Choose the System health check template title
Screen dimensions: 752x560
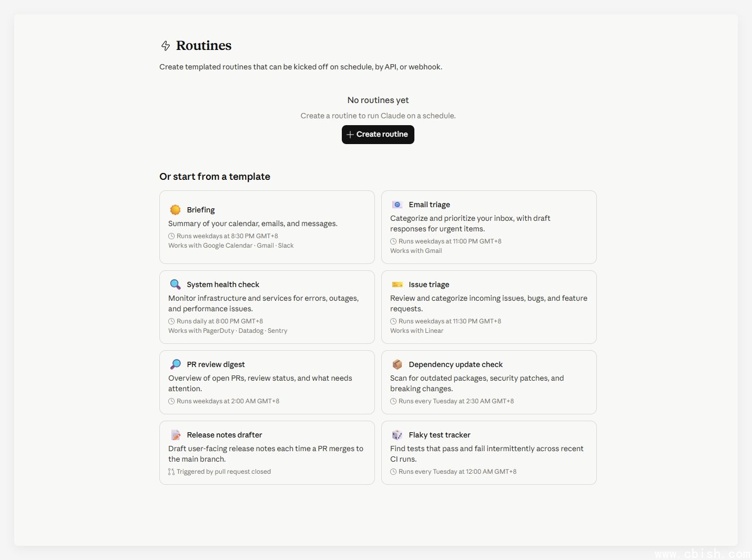[223, 284]
